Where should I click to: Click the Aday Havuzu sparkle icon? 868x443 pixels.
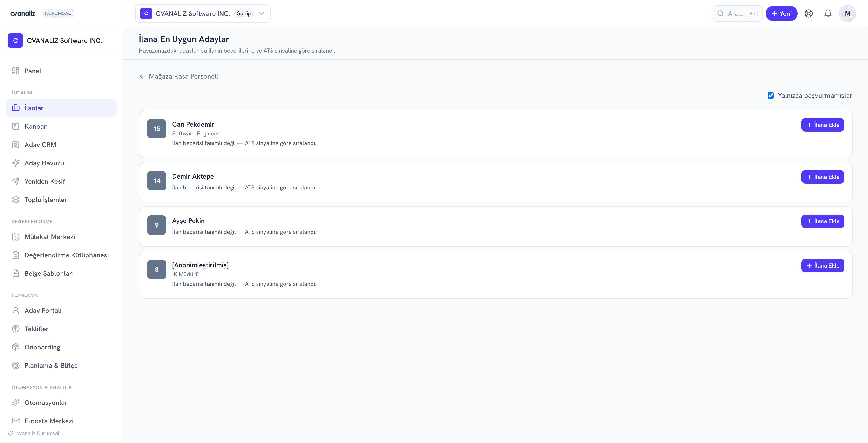tap(15, 163)
